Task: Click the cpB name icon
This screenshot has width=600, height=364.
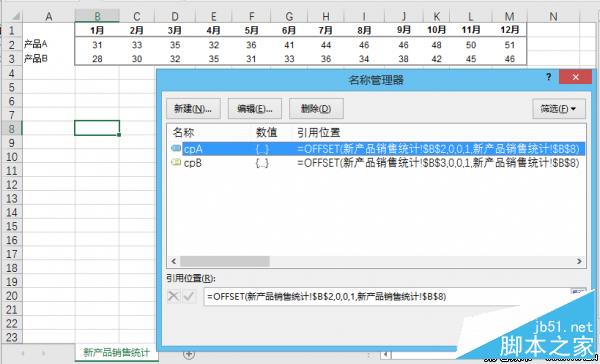Action: [176, 162]
